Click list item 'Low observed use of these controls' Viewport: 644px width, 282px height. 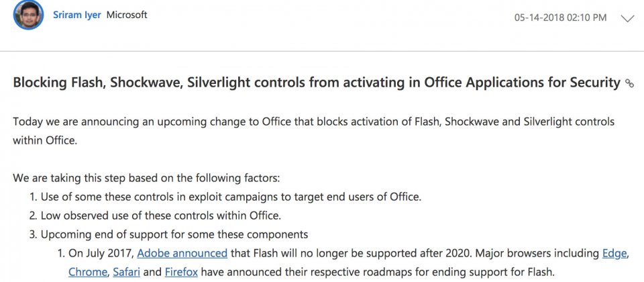pyautogui.click(x=155, y=215)
